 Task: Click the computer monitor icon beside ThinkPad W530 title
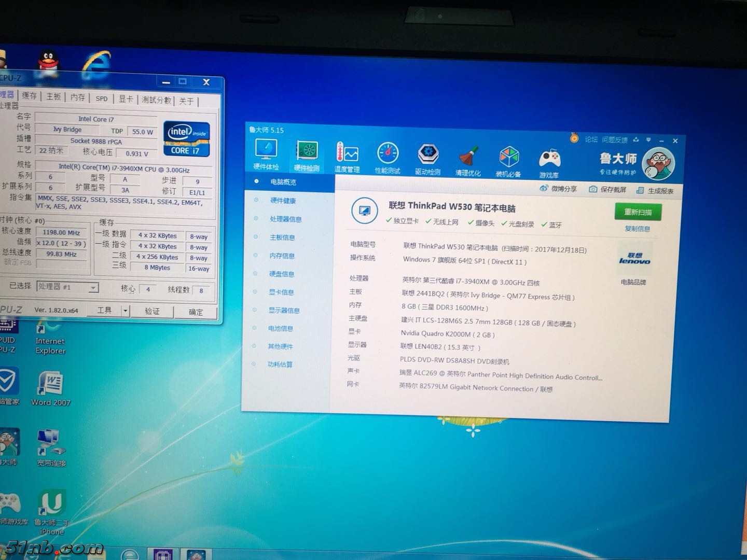coord(364,211)
